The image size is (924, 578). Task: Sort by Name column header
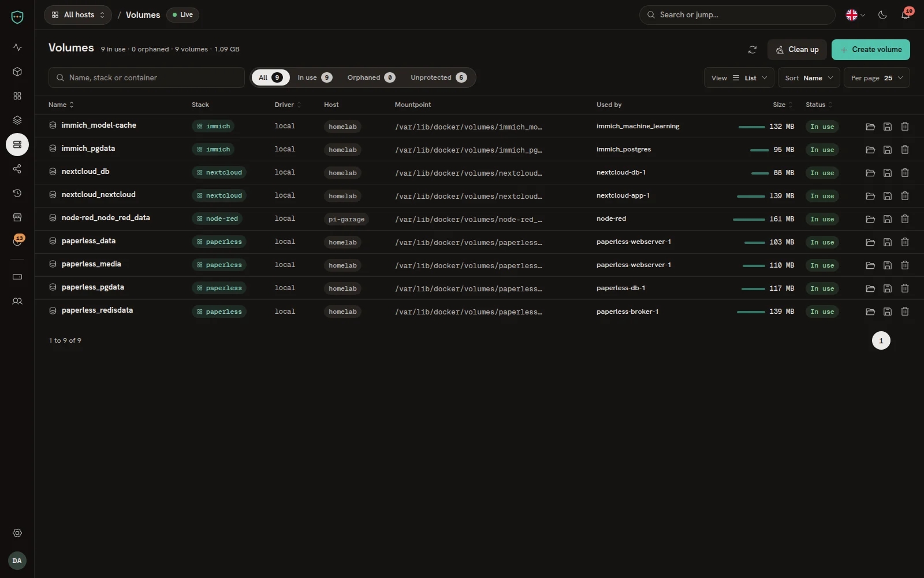pos(61,105)
